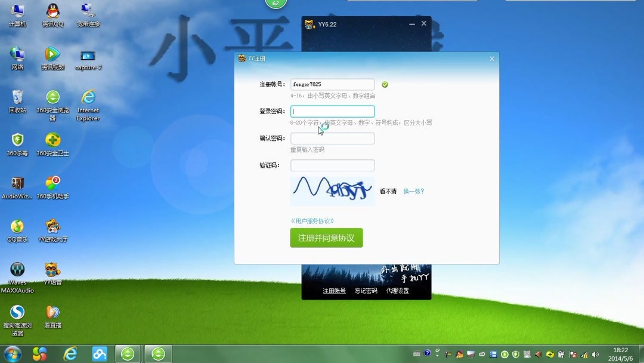Viewport: 644px width, 363px height.
Task: Launch 腾讯QQ desktop icon
Action: pos(52,11)
